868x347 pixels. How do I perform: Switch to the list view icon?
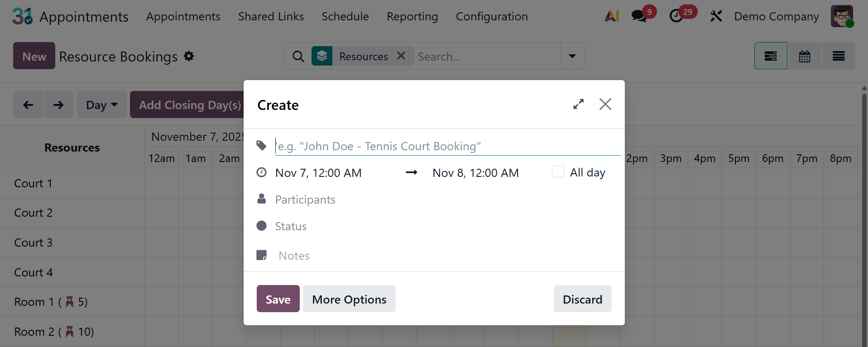coord(839,56)
